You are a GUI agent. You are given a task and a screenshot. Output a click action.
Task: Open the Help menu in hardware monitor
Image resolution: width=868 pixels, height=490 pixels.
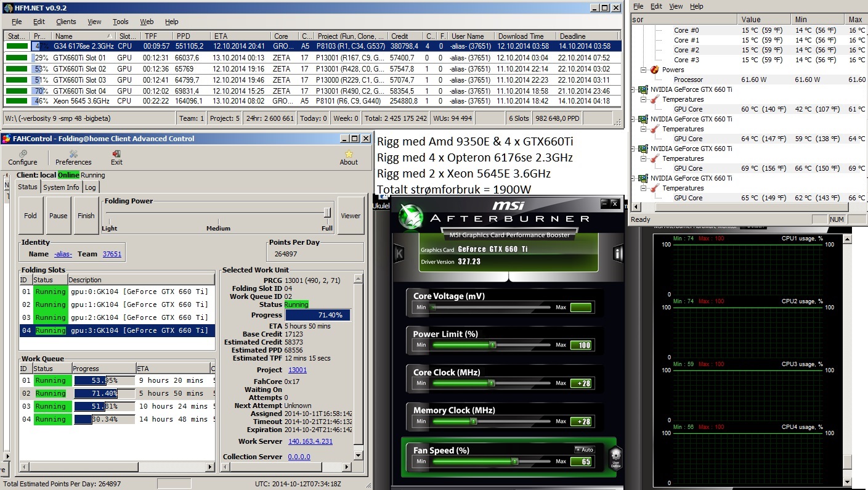pyautogui.click(x=696, y=6)
